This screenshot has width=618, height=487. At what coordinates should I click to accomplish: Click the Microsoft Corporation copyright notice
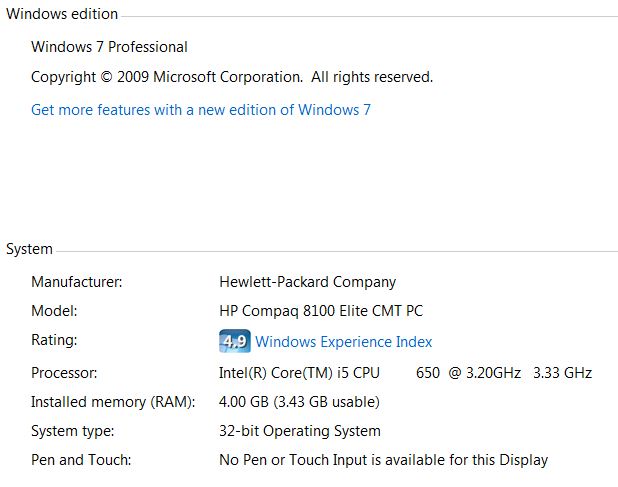pos(232,77)
